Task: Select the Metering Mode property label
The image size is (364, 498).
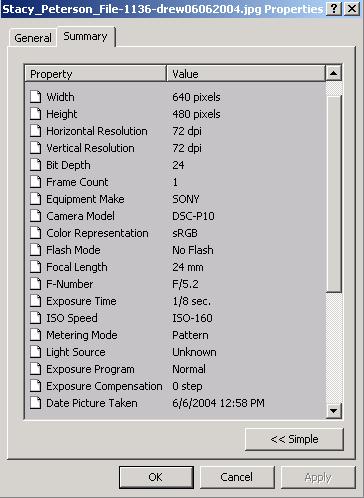Action: 82,335
